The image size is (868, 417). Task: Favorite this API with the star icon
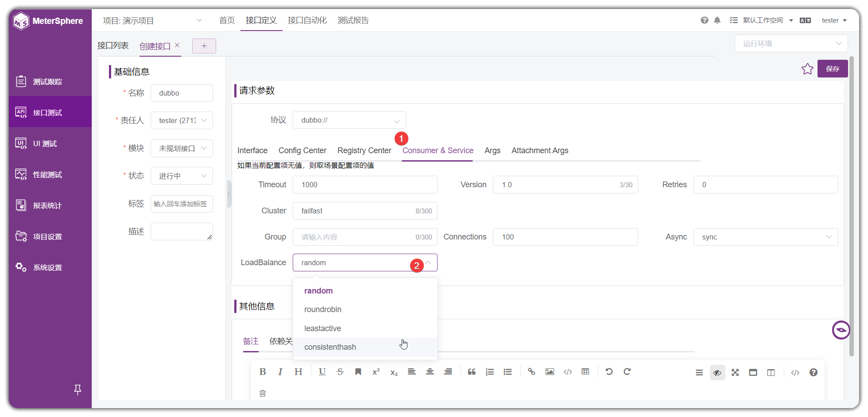pos(807,69)
